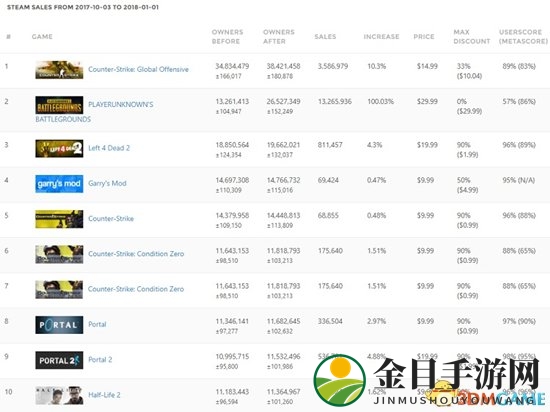Select the 33% ($10.04) discount cell
Screen dimensions: 550x412
coord(469,71)
